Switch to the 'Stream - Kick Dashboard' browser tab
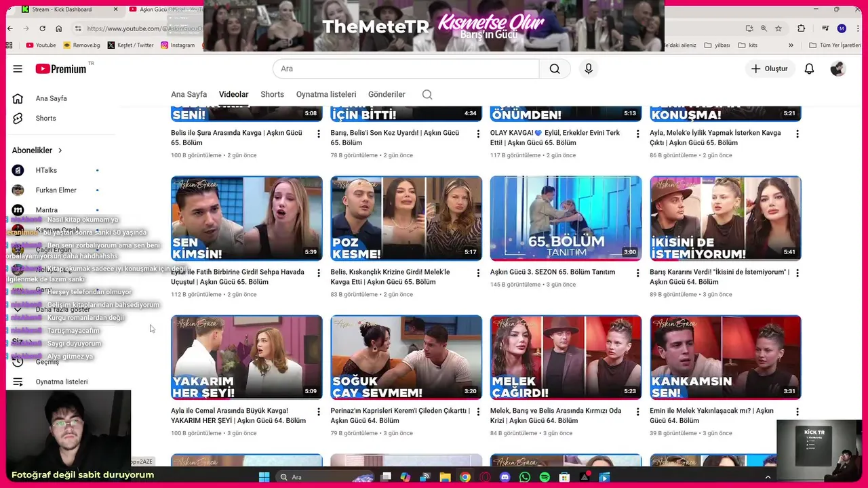 coord(68,9)
